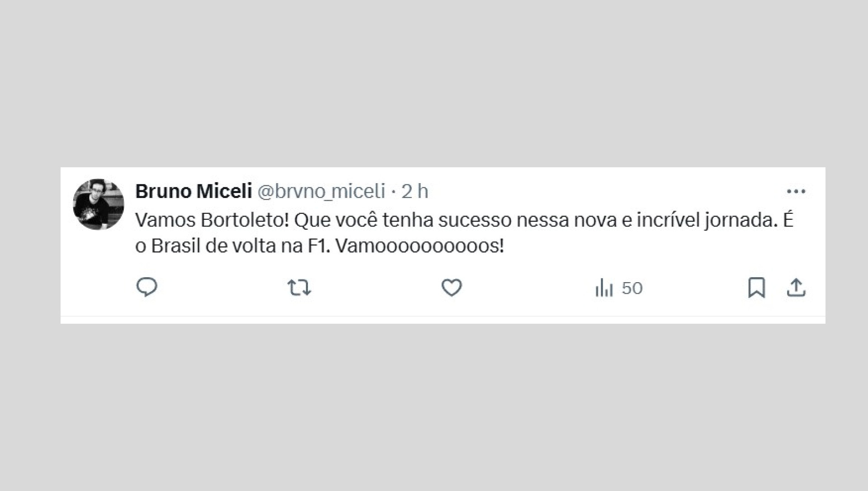The width and height of the screenshot is (868, 491).
Task: Click the name Bruno Miceli
Action: 193,191
